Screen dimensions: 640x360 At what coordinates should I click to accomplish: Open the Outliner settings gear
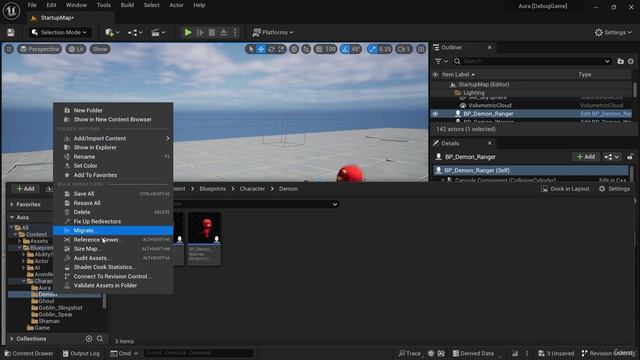click(631, 61)
